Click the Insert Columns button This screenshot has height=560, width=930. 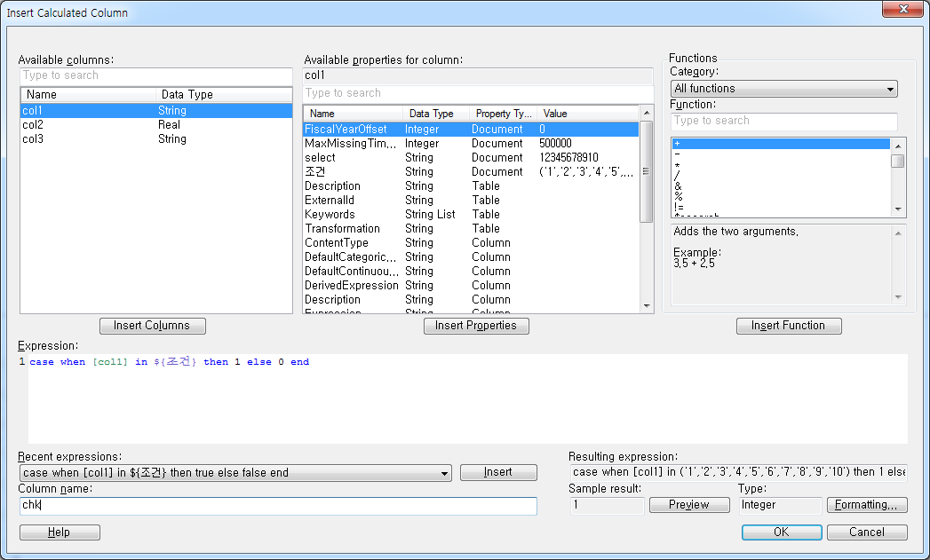153,326
